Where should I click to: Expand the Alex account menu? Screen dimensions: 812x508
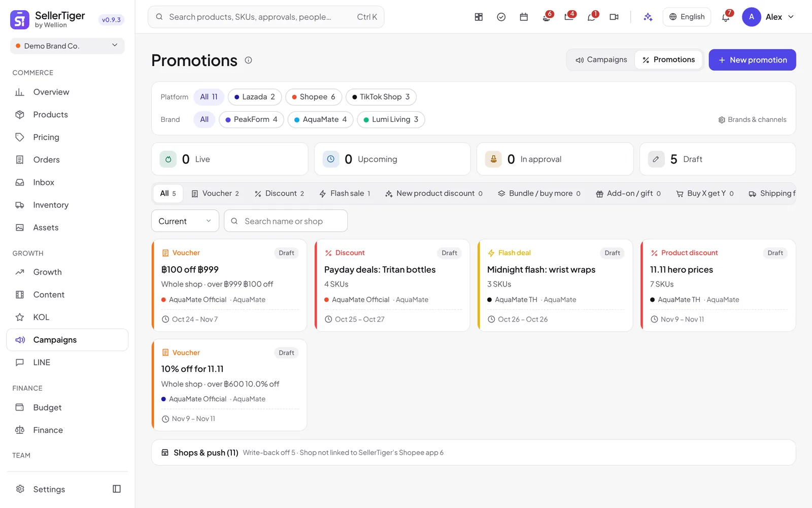click(768, 17)
